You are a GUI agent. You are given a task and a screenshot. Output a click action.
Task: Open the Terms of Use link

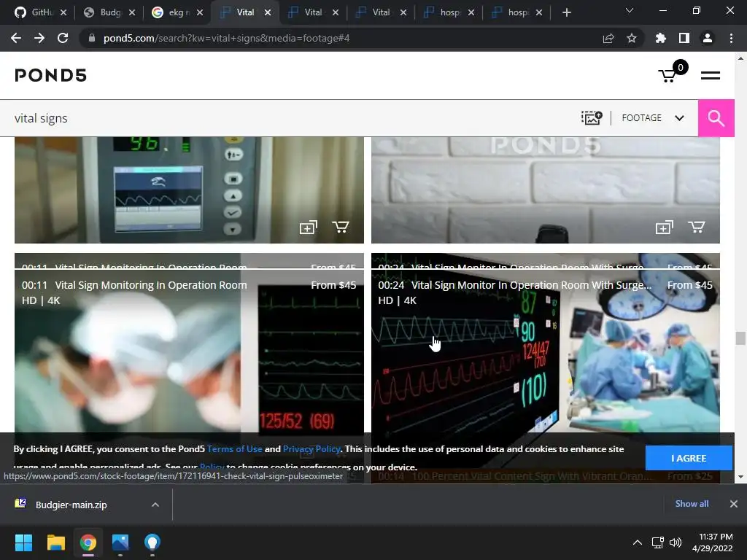tap(234, 449)
